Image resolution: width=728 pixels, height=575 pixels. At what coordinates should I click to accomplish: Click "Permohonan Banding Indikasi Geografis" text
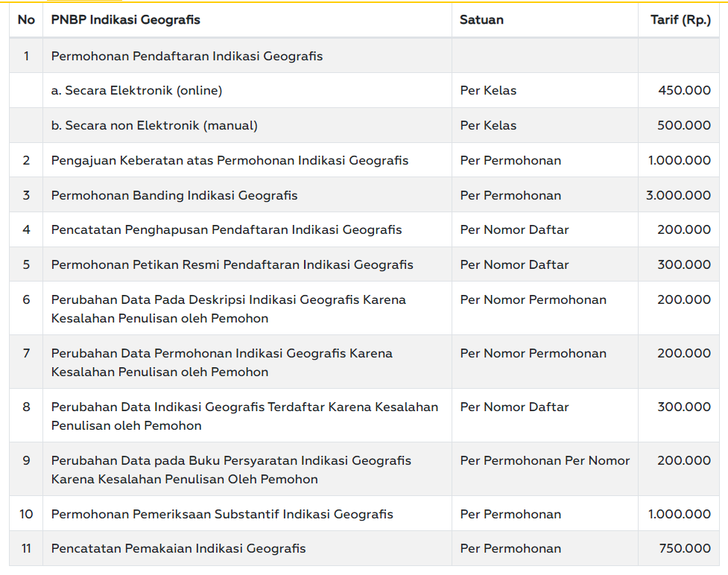(174, 196)
